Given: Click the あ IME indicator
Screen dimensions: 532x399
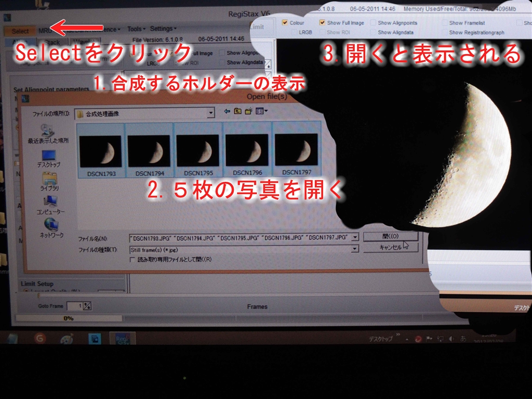Looking at the screenshot, I should click(x=463, y=339).
